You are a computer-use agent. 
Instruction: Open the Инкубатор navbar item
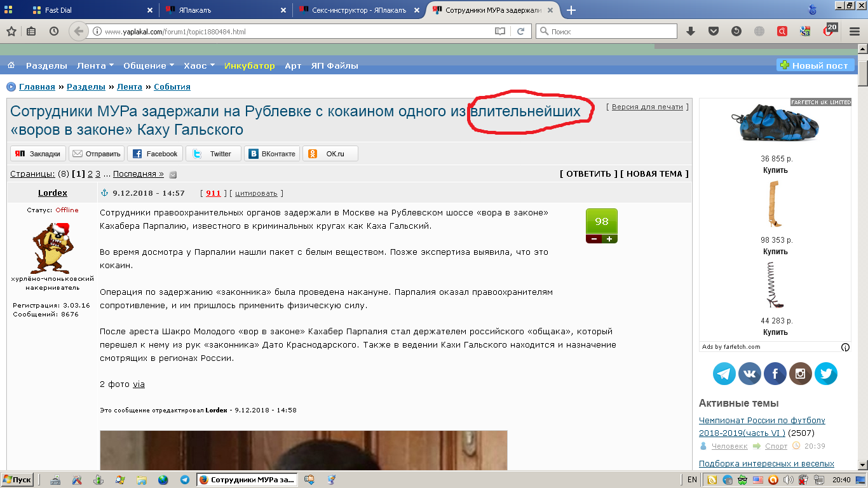click(x=250, y=65)
